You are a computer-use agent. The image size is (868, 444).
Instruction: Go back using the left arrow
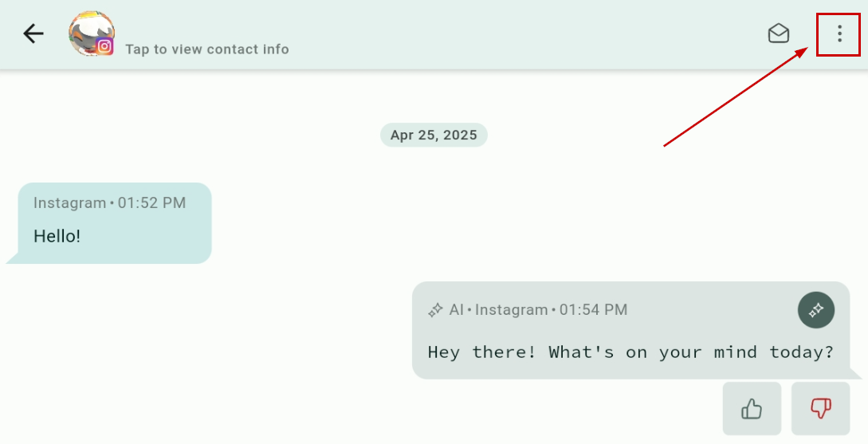[x=33, y=33]
